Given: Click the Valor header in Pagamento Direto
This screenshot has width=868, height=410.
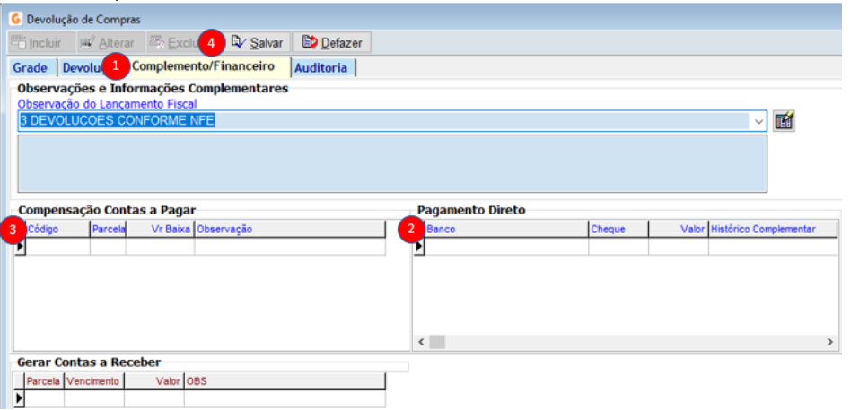Looking at the screenshot, I should point(678,229).
